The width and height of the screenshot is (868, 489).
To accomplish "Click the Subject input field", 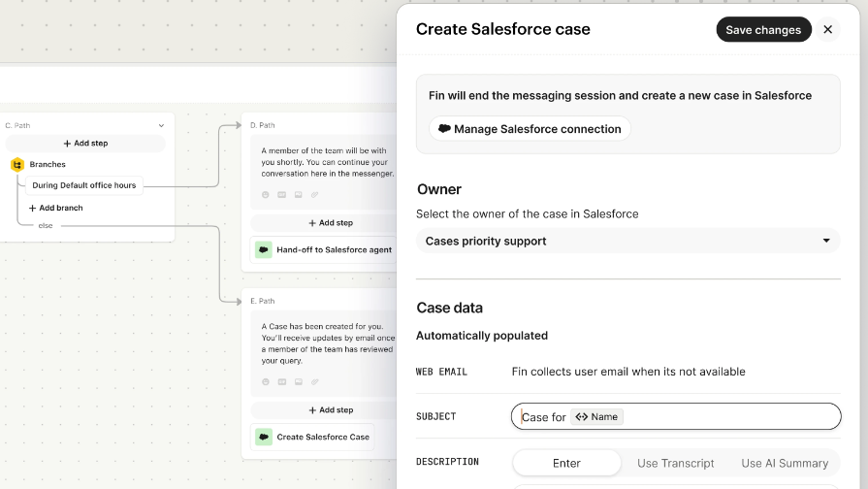I will click(x=727, y=416).
